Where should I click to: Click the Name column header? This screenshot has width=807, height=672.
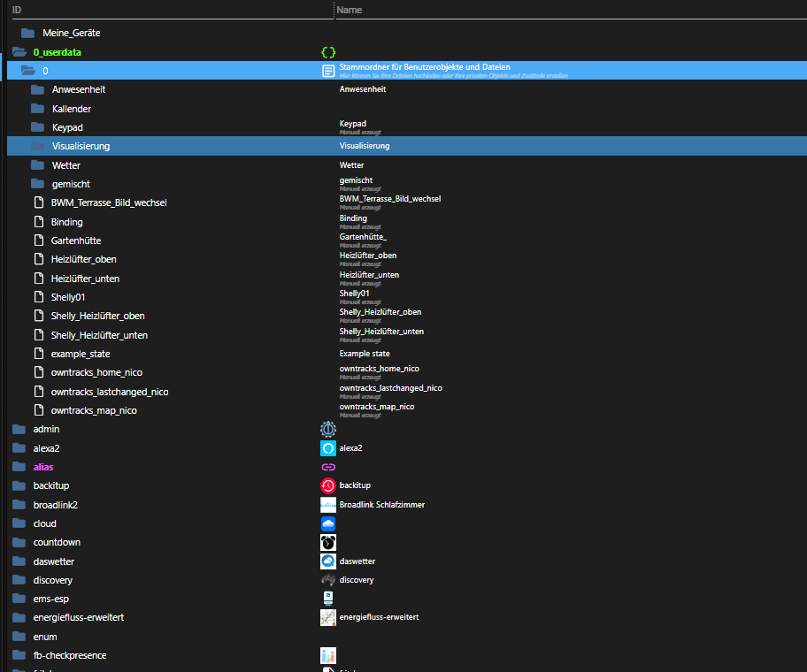349,10
